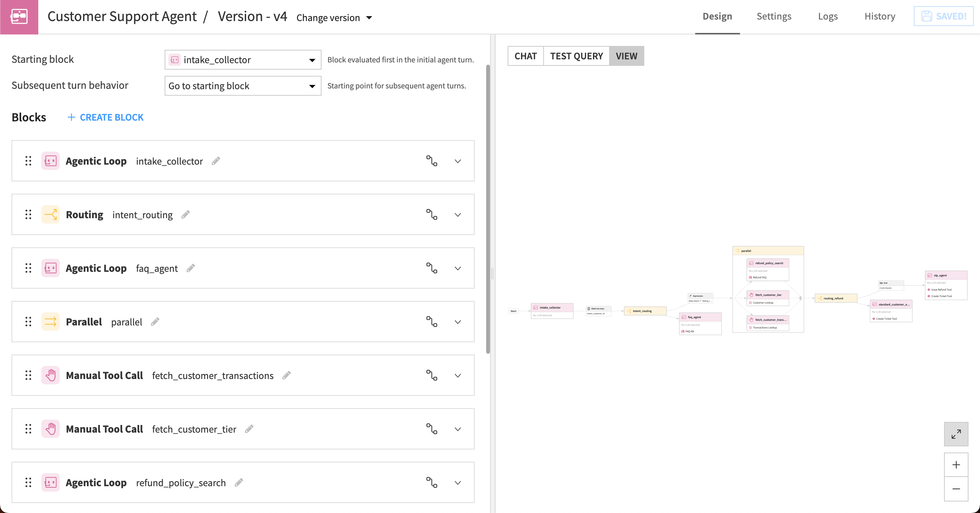Click the Parallel block icon
Image resolution: width=980 pixels, height=513 pixels.
[x=50, y=322]
